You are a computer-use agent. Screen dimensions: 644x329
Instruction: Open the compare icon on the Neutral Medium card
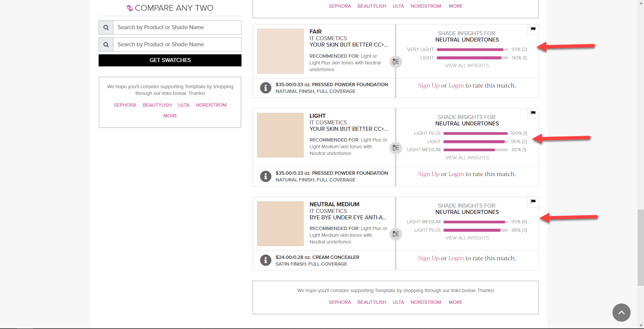pyautogui.click(x=395, y=234)
